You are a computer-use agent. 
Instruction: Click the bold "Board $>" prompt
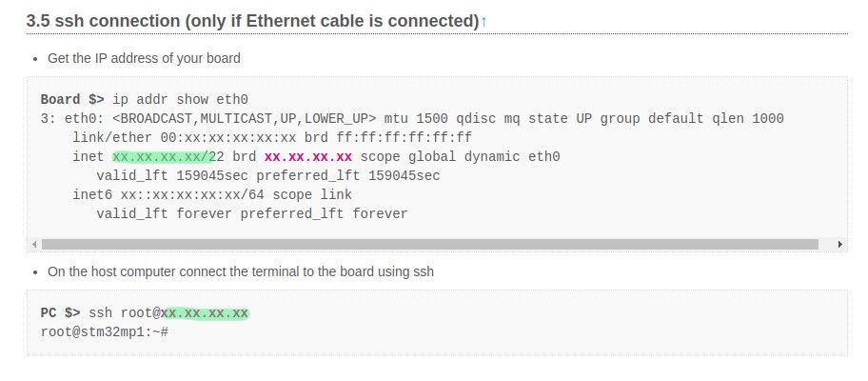coord(72,99)
